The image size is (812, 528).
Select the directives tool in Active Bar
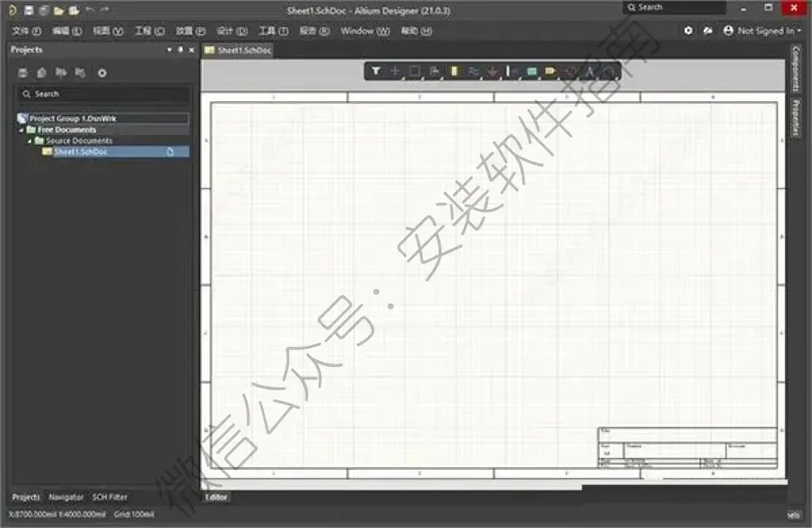point(570,71)
